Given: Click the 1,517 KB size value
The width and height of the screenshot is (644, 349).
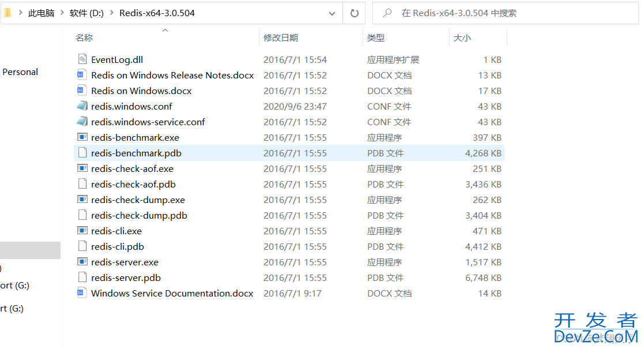Looking at the screenshot, I should point(483,262).
